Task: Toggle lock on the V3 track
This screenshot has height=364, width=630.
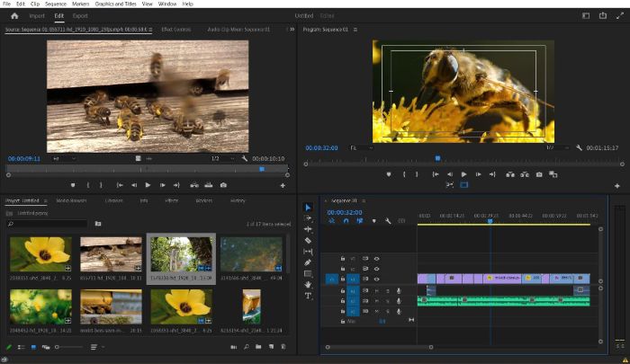Action: pyautogui.click(x=343, y=259)
